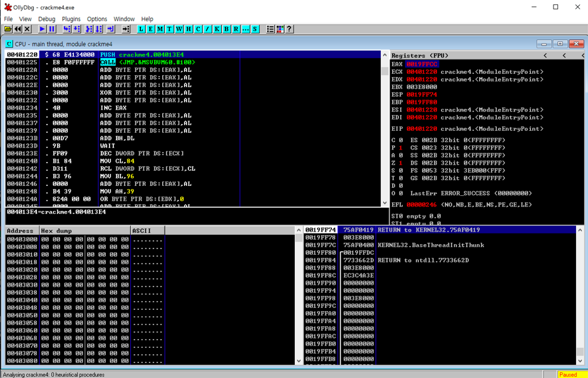Toggle the P flag value
This screenshot has height=378, width=588.
point(401,148)
